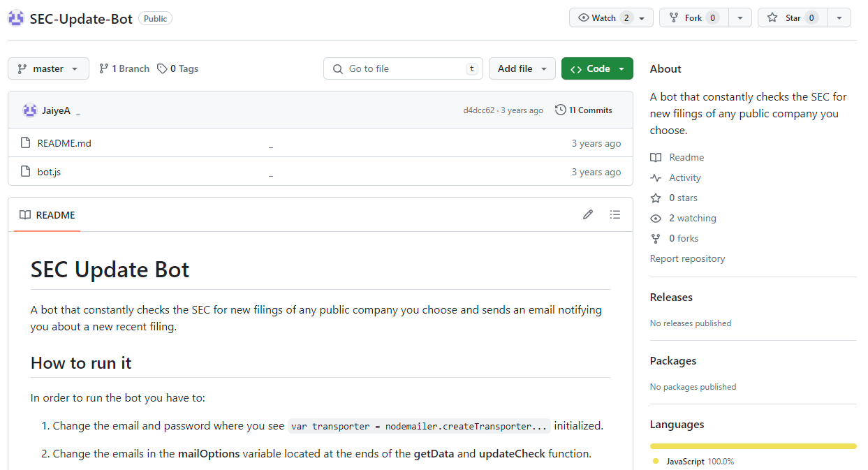
Task: Click the pencil edit README icon
Action: pyautogui.click(x=588, y=214)
